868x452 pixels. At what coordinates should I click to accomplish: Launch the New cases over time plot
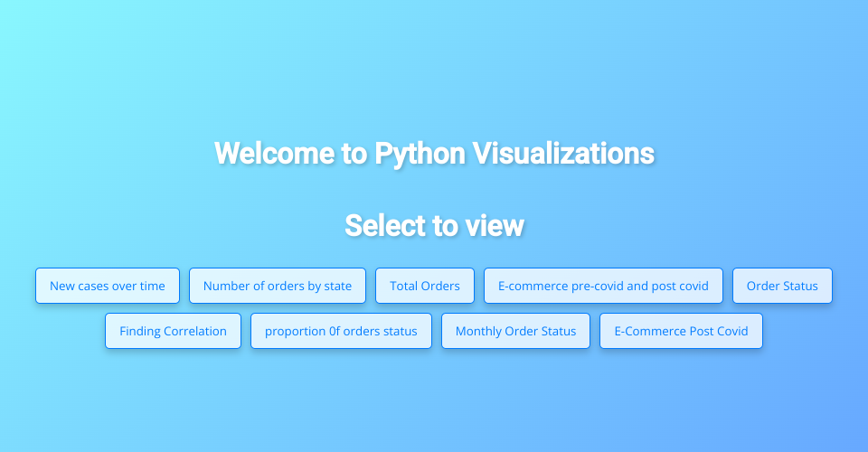tap(108, 286)
